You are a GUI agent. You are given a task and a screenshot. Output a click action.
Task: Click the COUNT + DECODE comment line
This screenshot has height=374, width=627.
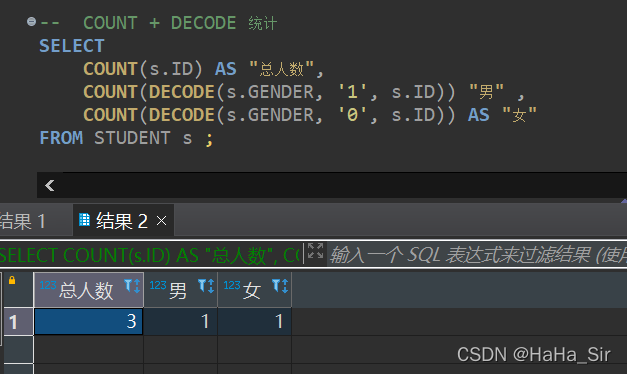point(158,23)
